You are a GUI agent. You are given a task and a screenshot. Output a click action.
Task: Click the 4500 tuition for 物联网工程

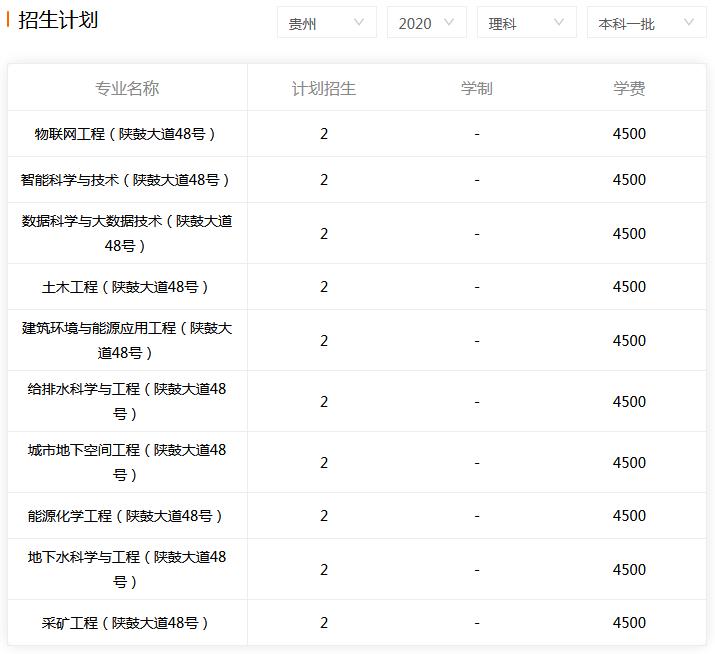(x=629, y=134)
